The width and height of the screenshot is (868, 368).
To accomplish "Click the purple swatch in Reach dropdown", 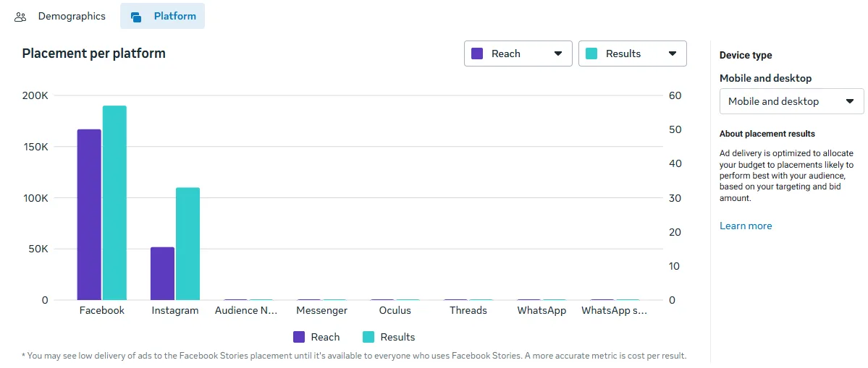I will [x=477, y=54].
